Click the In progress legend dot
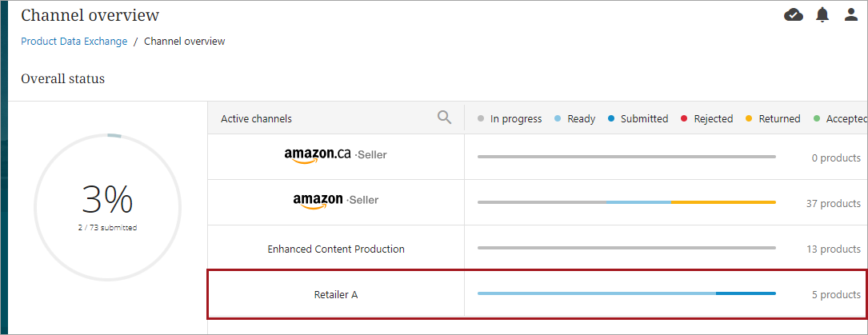The image size is (868, 335). click(x=481, y=119)
